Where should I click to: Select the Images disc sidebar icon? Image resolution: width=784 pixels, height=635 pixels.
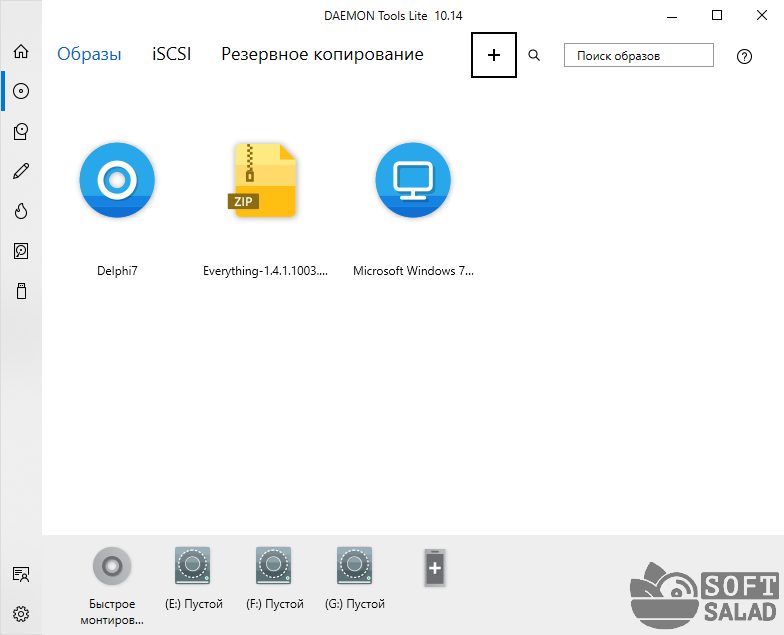[21, 91]
